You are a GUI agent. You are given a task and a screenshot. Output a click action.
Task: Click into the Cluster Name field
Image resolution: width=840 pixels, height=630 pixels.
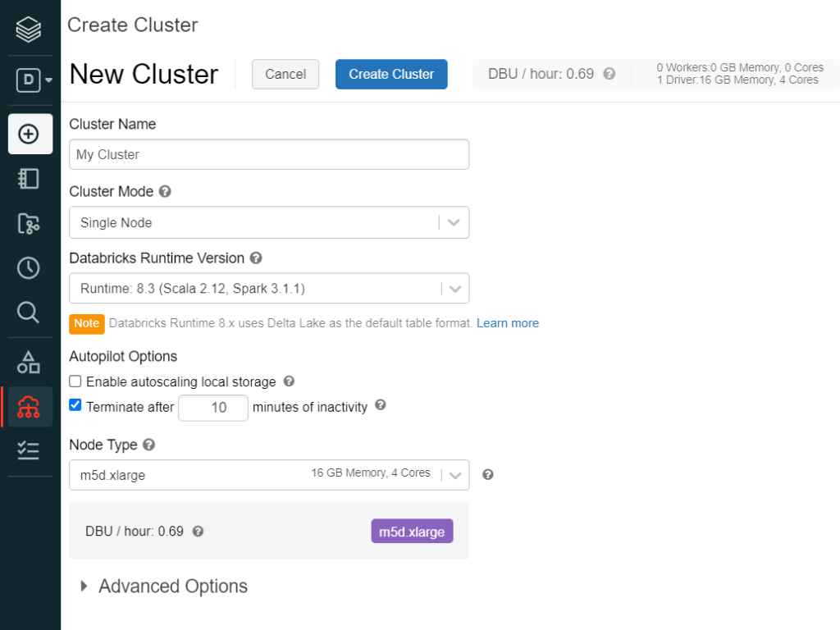click(269, 154)
